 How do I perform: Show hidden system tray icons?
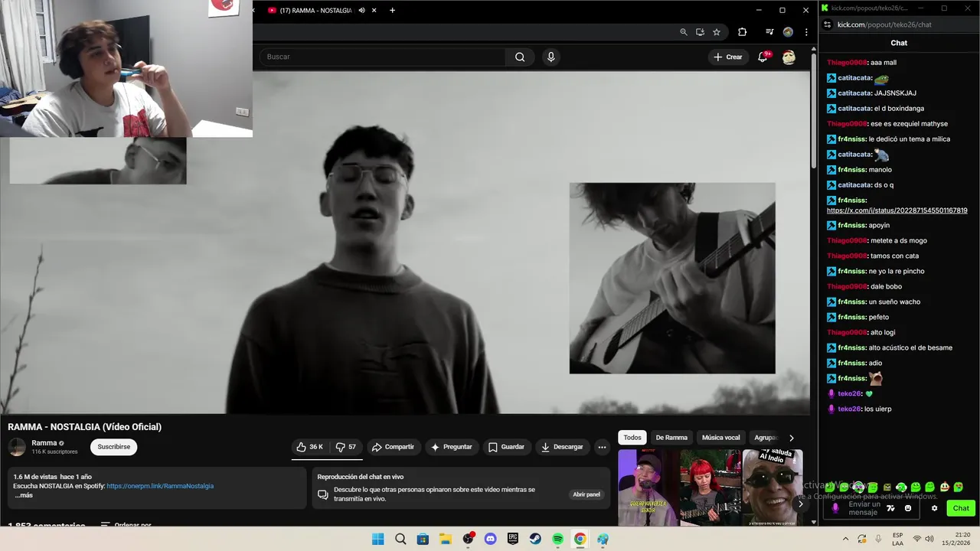point(845,539)
